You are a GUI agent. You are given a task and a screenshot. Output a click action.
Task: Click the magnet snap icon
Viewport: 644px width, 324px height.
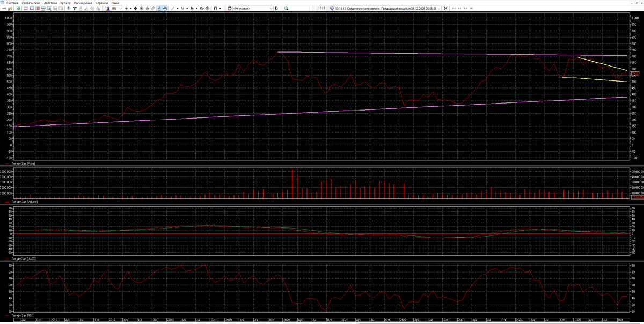(x=215, y=9)
